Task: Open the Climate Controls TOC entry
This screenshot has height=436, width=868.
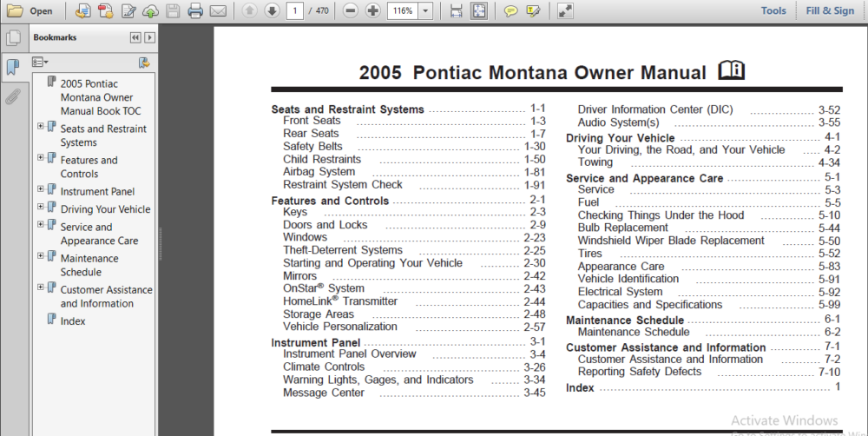Action: 324,367
